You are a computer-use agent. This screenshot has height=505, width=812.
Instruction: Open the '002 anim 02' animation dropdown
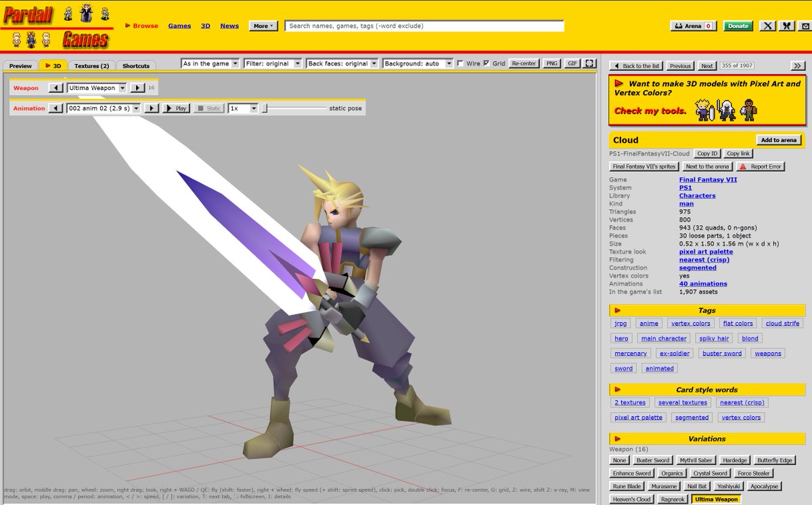104,108
